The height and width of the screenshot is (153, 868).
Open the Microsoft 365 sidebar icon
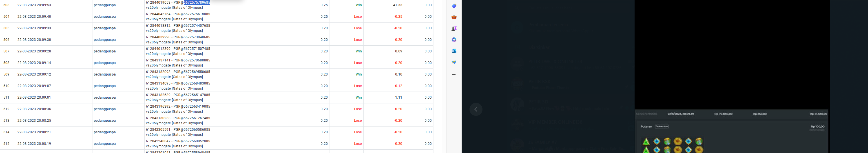click(454, 40)
